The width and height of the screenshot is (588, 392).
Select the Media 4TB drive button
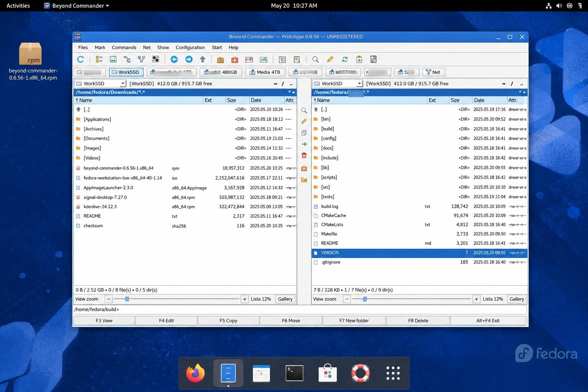pos(265,72)
